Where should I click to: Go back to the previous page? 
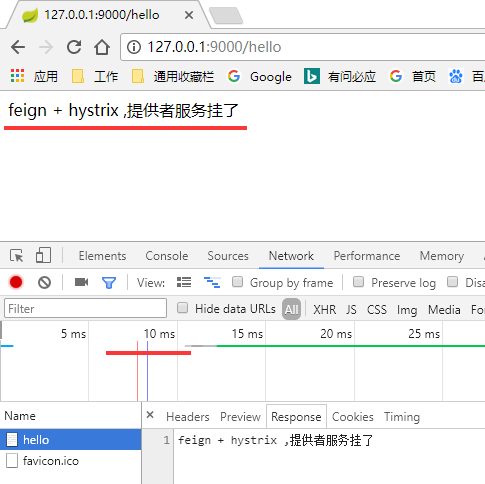click(x=18, y=47)
